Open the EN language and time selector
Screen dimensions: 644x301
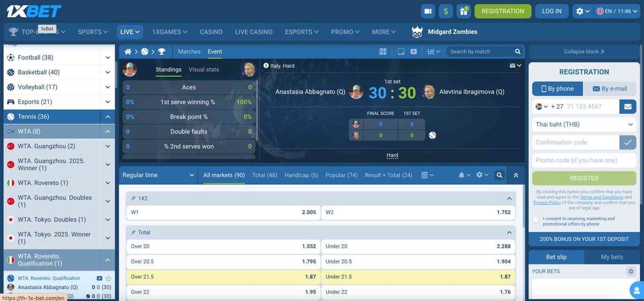click(x=618, y=11)
